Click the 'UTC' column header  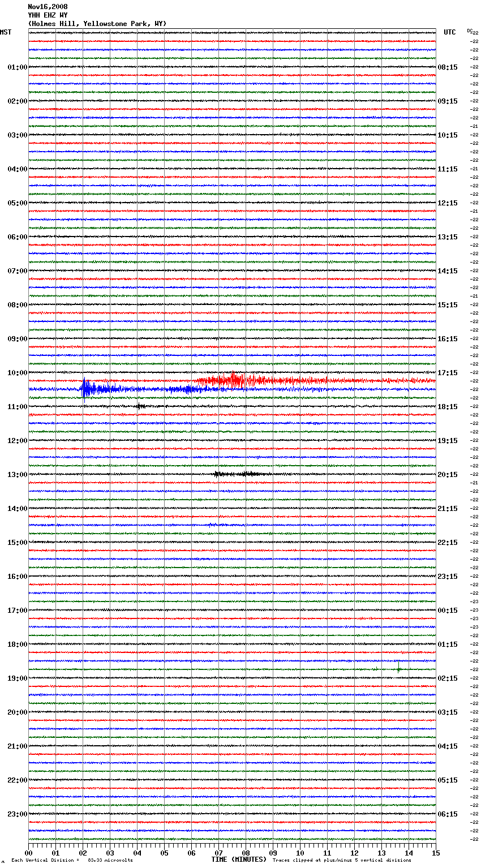click(x=450, y=32)
